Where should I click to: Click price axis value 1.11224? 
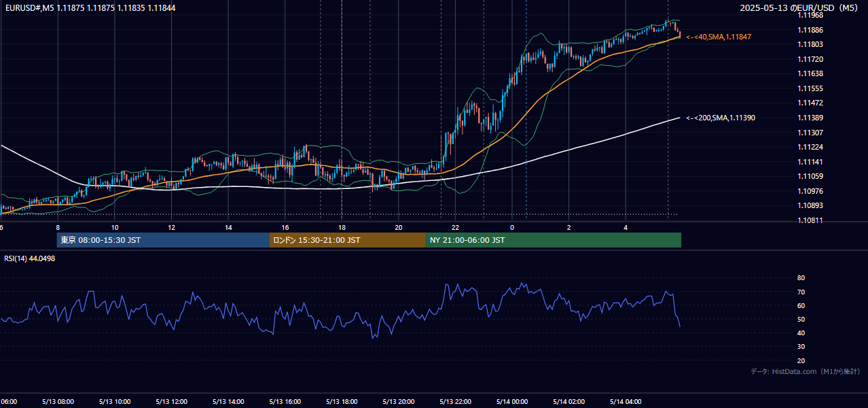[810, 147]
